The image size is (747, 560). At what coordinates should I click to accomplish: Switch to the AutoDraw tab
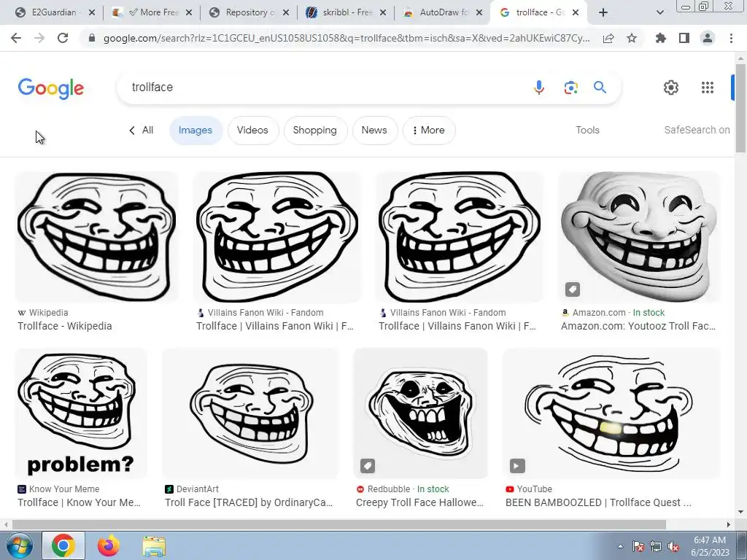[443, 12]
